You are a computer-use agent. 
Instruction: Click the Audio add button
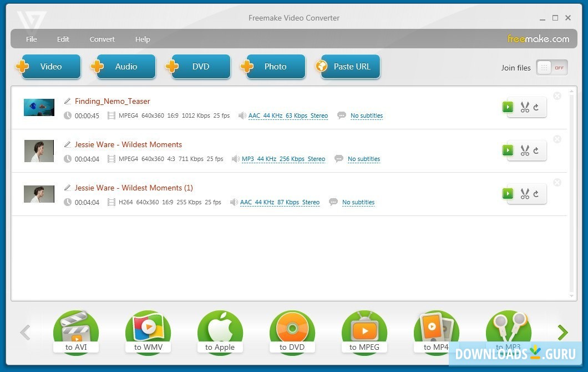click(x=125, y=67)
